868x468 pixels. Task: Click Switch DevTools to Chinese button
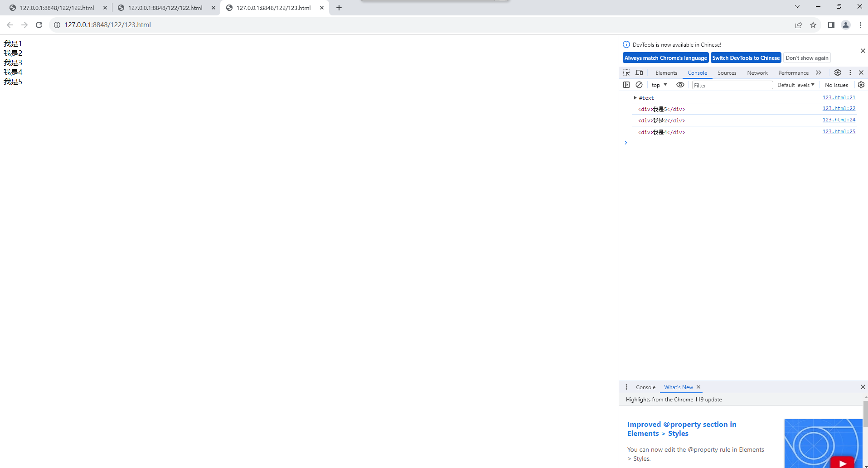pyautogui.click(x=746, y=58)
